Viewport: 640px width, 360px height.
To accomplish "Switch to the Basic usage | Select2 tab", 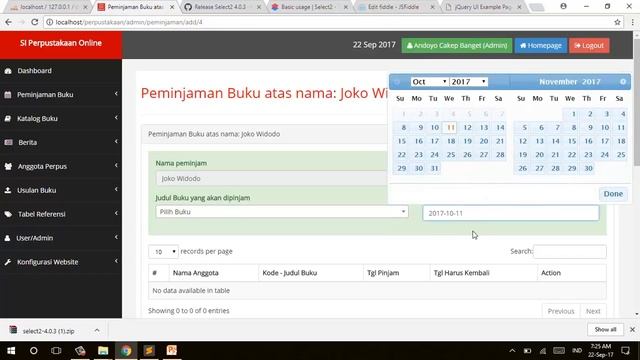I will click(x=309, y=7).
